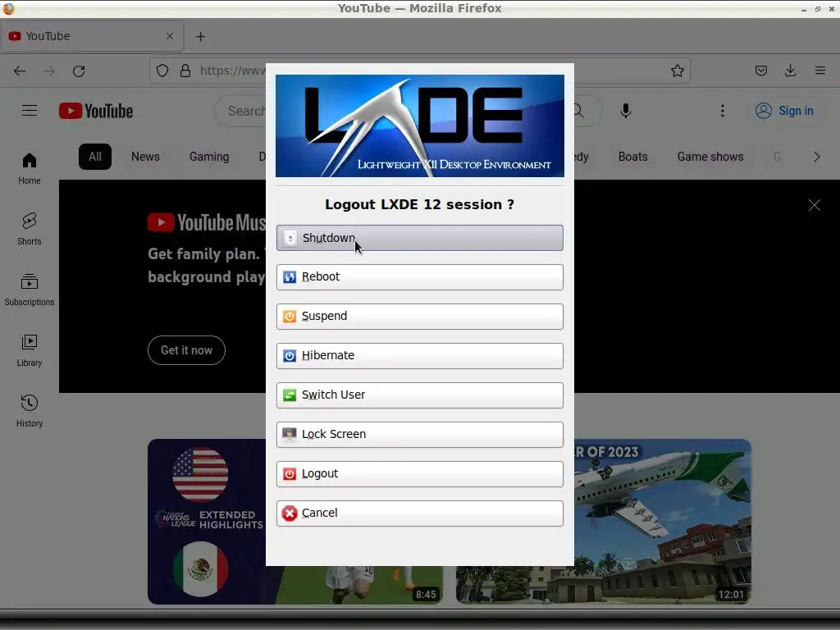The image size is (840, 630).
Task: Pick Hibernate from logout dialog
Action: pyautogui.click(x=419, y=356)
